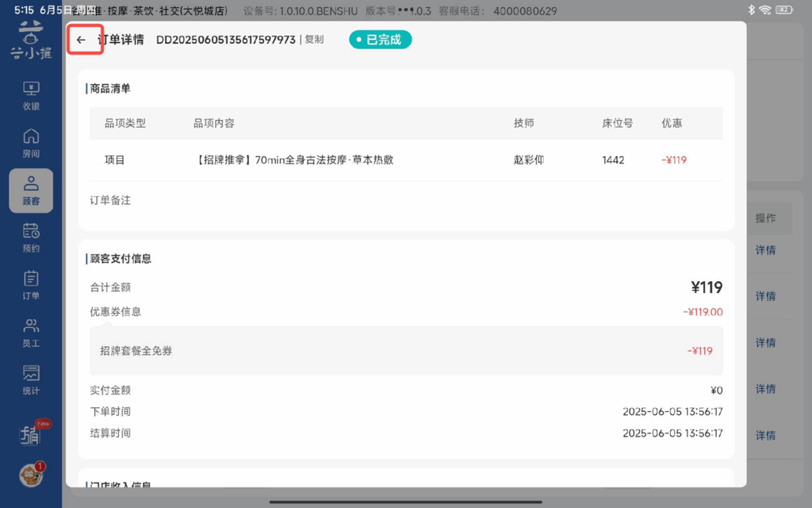
Task: Click the total amount ¥119
Action: (707, 287)
